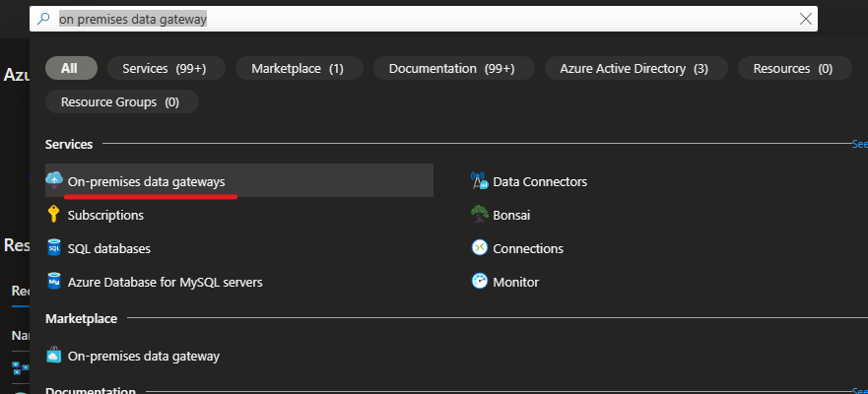Select the All filter pill
This screenshot has height=394, width=868.
(71, 68)
